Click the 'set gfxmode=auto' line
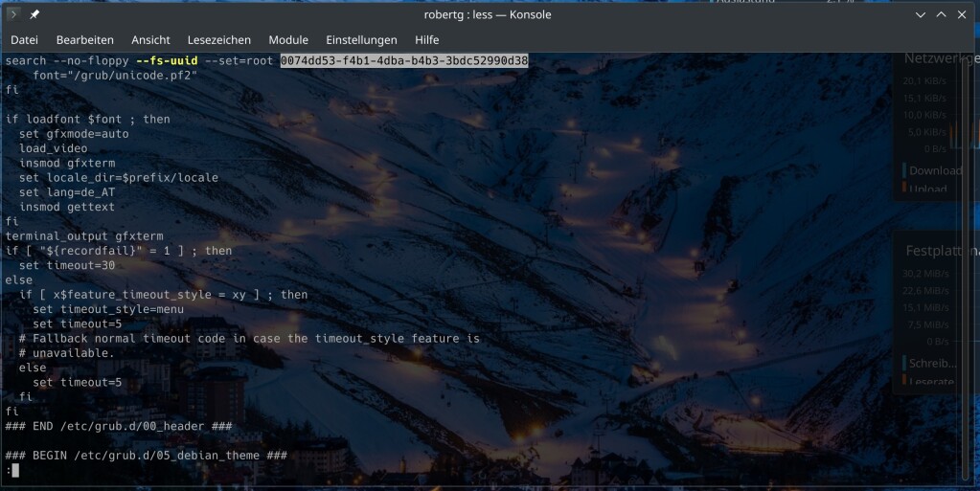This screenshot has height=491, width=980. pos(74,134)
